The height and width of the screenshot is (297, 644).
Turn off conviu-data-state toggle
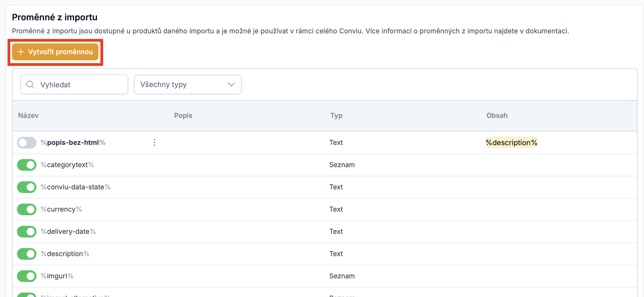click(27, 187)
